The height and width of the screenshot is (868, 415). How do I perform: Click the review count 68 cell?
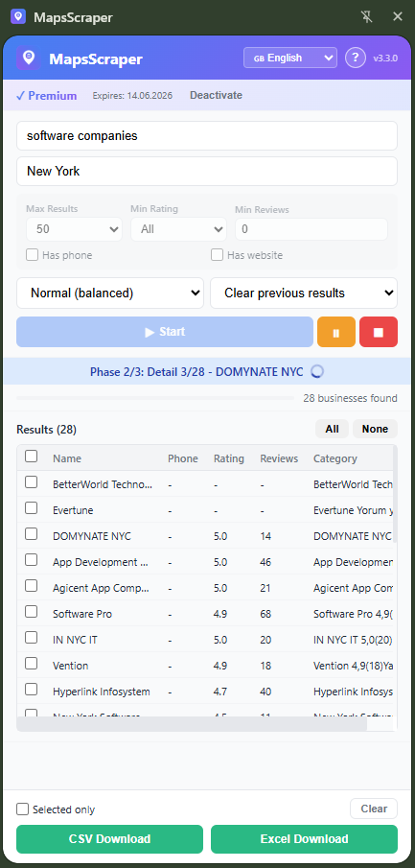[265, 614]
